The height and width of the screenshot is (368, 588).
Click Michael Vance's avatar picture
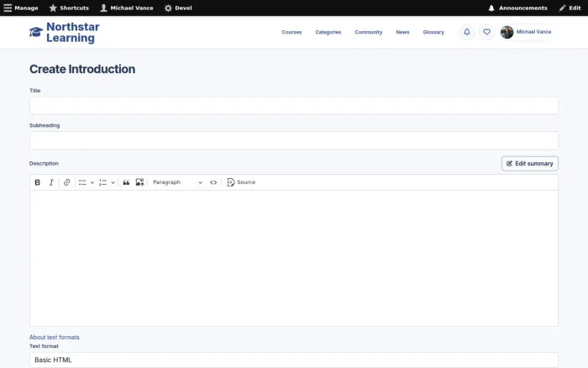pos(507,32)
